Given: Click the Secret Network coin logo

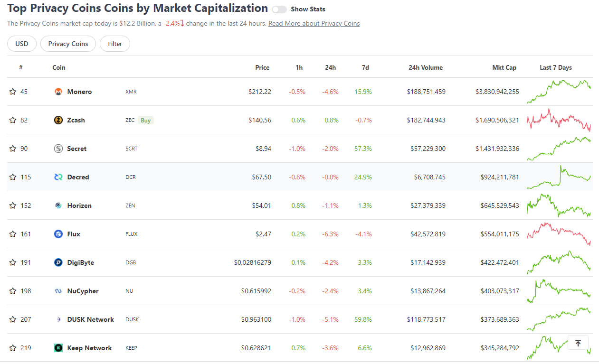Looking at the screenshot, I should 58,148.
